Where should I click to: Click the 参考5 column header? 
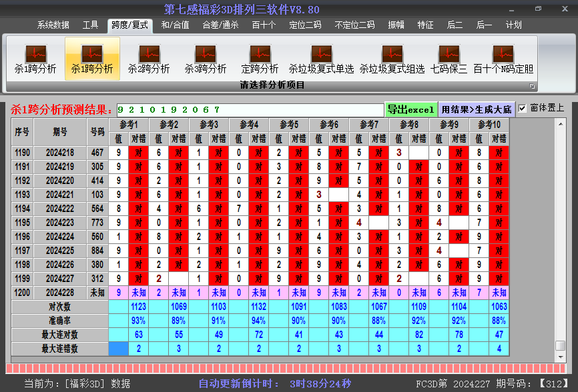coord(289,125)
